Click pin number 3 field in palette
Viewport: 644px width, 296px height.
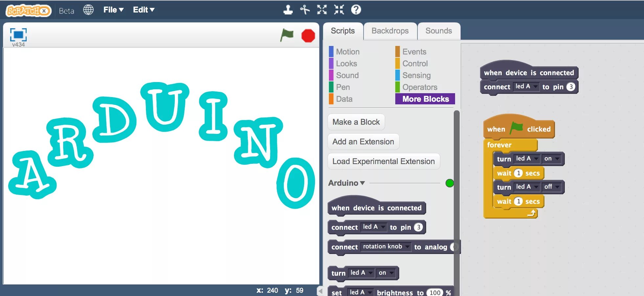pyautogui.click(x=418, y=227)
